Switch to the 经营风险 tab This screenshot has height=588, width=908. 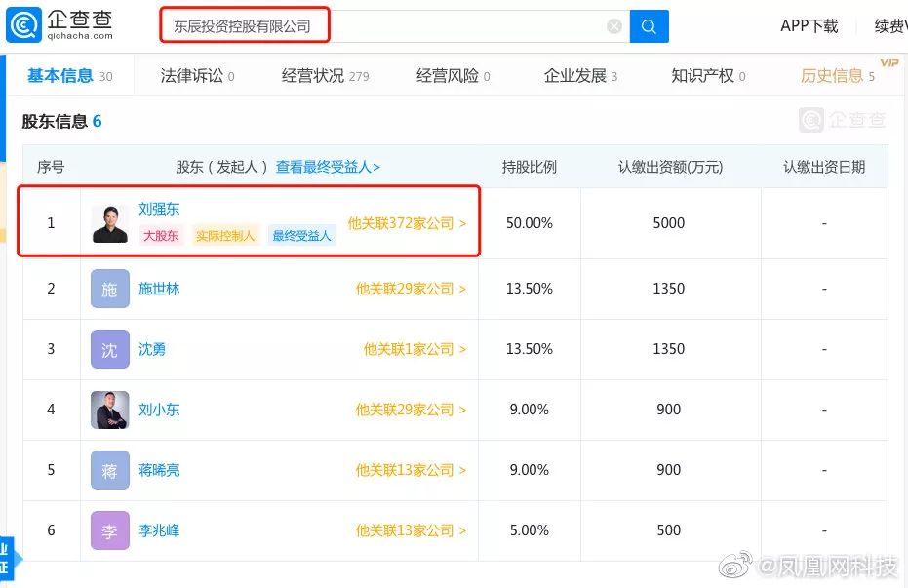point(453,75)
